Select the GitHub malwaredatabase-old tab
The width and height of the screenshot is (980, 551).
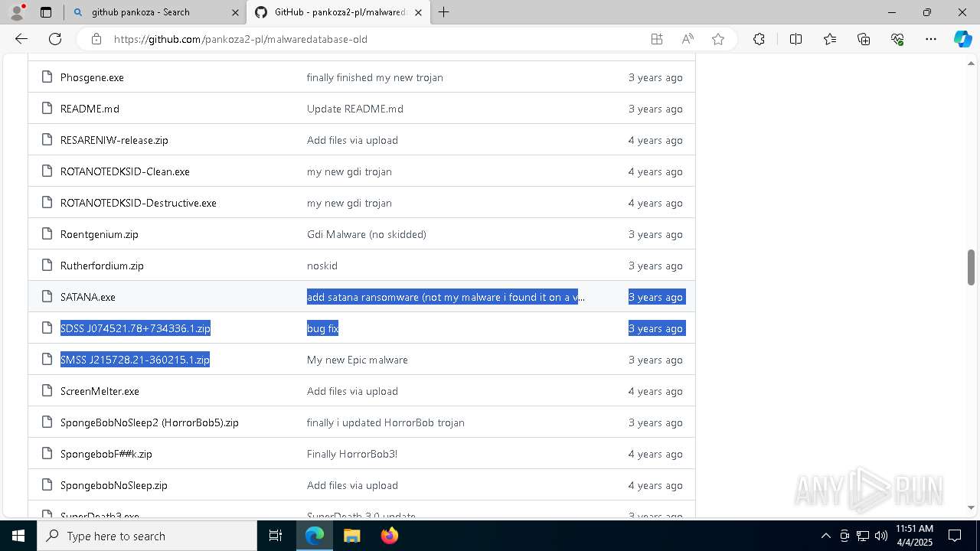point(338,12)
